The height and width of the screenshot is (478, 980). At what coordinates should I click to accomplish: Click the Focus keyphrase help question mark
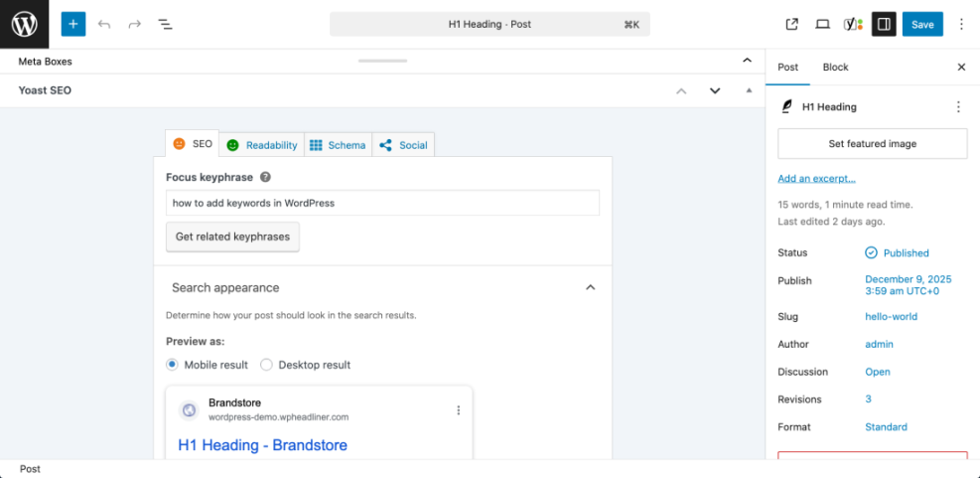265,177
